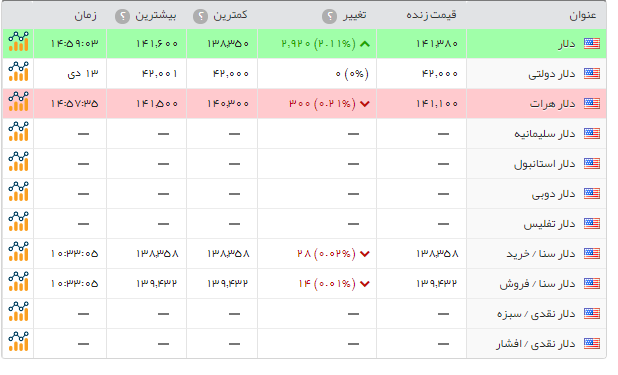Click the help icon beside کمترین header
The height and width of the screenshot is (375, 618).
click(x=201, y=17)
